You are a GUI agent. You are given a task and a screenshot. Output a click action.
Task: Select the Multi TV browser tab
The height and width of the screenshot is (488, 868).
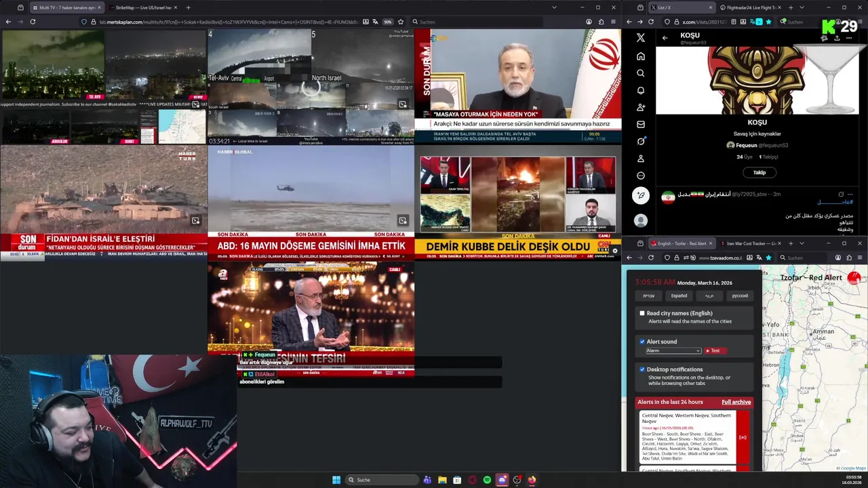tap(66, 7)
